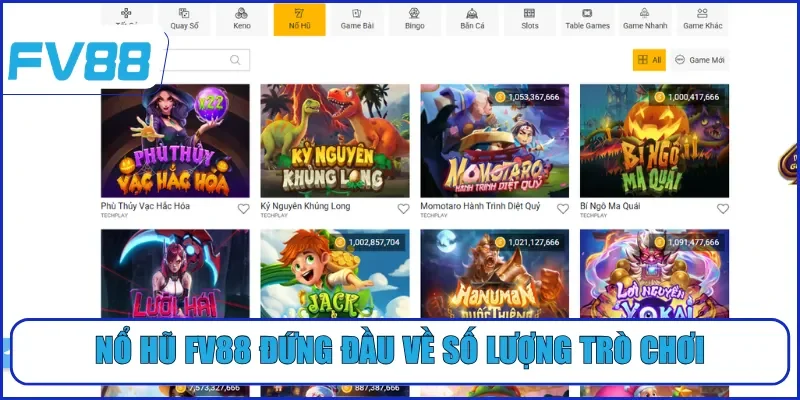Favorite Momotaro Hành Trình Diệt Quỷ heart
Viewport: 800px width, 400px height.
click(563, 209)
